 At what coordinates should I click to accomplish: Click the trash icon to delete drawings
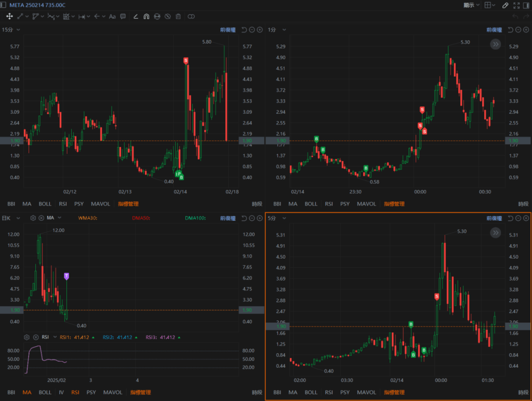coord(178,17)
